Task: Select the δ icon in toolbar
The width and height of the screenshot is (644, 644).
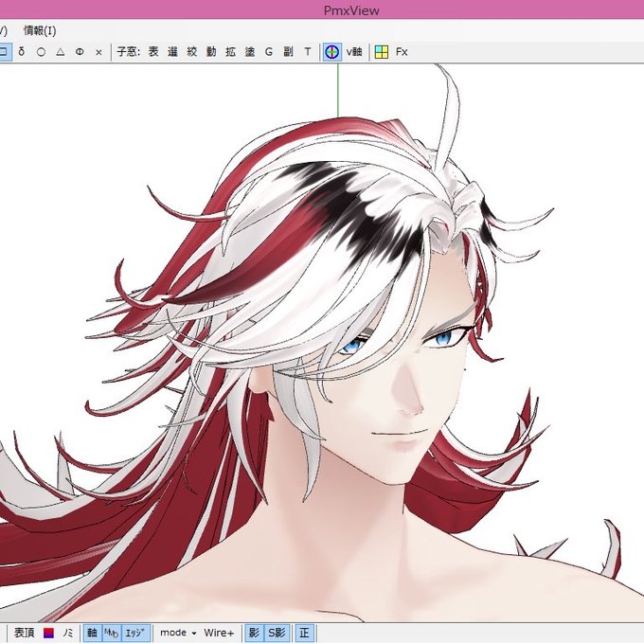Action: 22,52
